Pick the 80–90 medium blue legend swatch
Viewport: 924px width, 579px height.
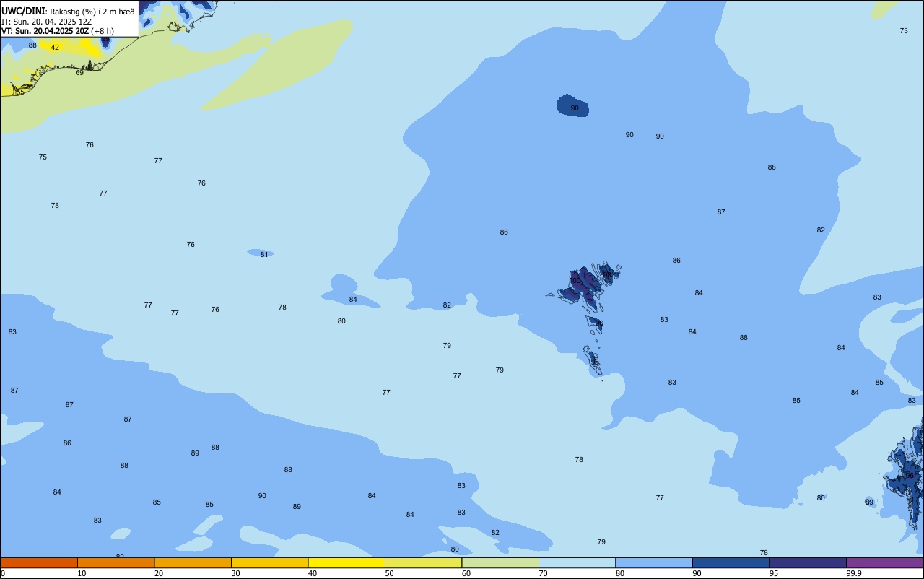click(654, 562)
